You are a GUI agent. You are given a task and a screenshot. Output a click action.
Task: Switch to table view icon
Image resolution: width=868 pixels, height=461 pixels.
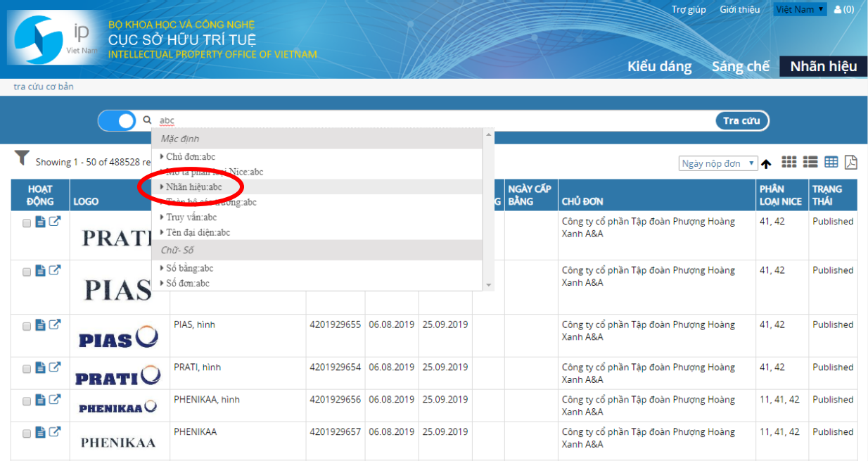(x=831, y=162)
